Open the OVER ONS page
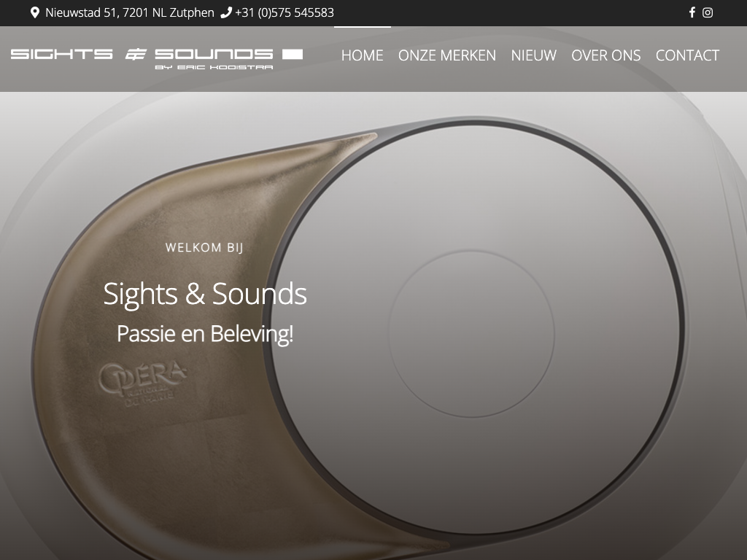This screenshot has width=747, height=560. (606, 55)
